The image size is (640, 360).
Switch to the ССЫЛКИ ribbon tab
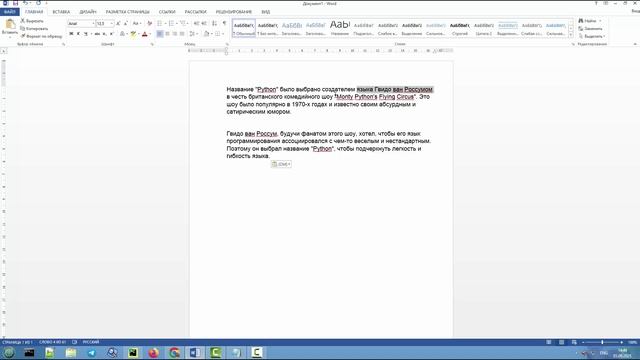pyautogui.click(x=167, y=12)
